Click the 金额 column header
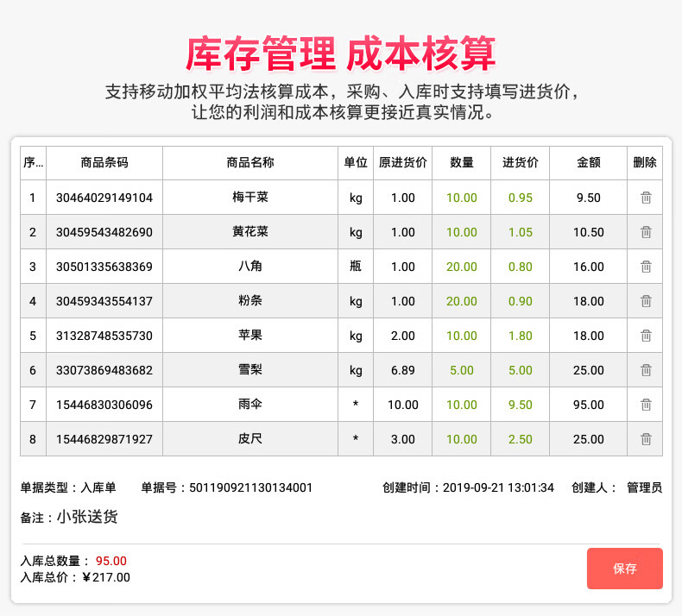Screen dimensions: 682x616 [589, 162]
